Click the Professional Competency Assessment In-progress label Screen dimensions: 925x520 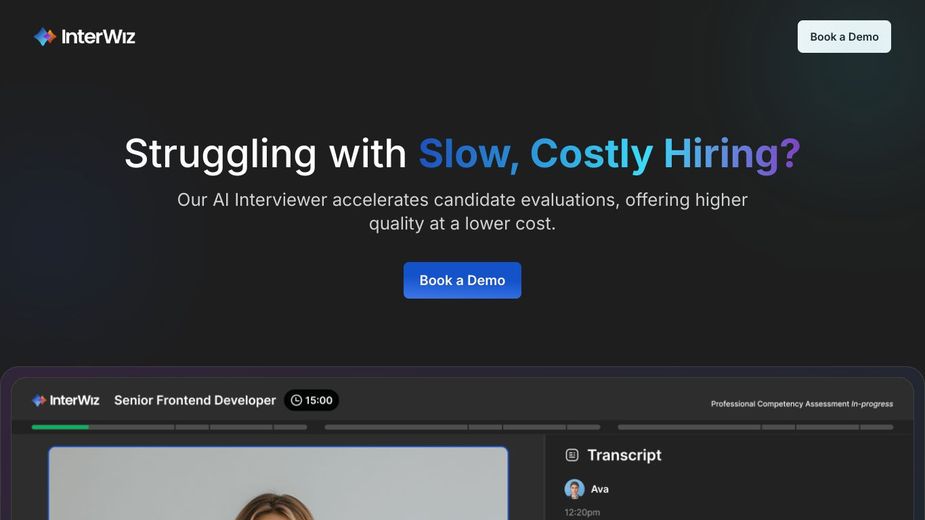pos(801,404)
